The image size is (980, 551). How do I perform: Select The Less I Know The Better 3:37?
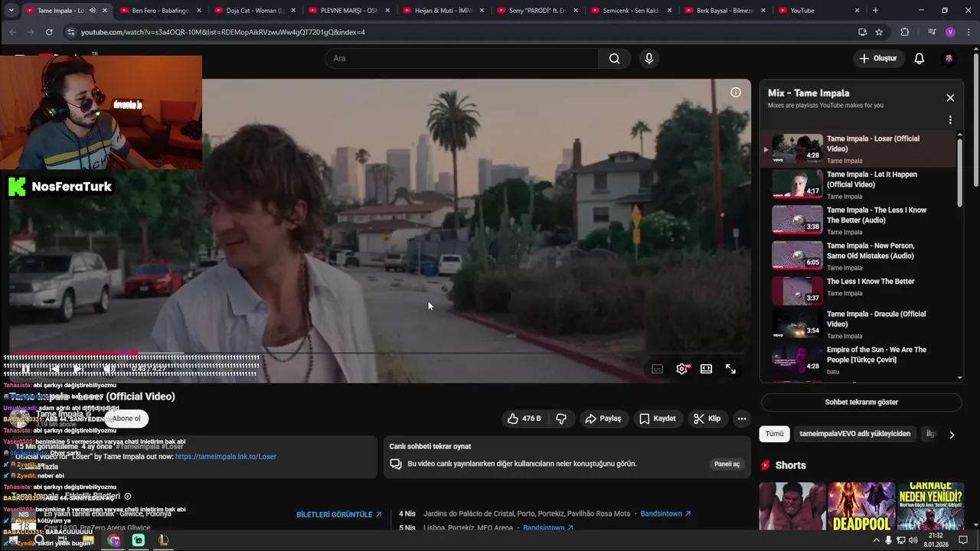click(x=858, y=290)
